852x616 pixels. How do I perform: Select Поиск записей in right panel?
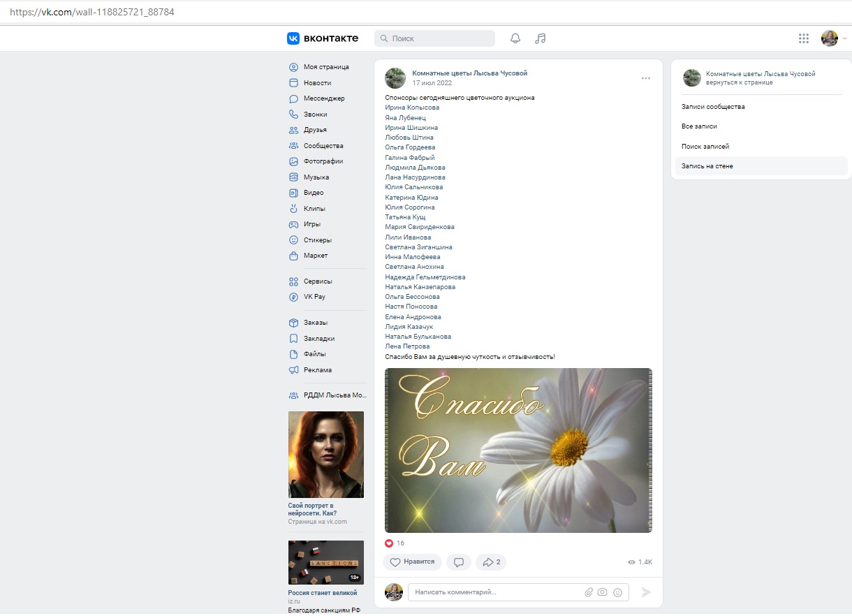(x=705, y=147)
